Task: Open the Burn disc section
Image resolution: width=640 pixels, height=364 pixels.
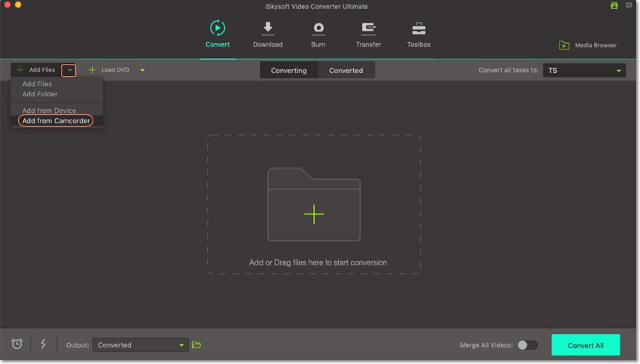Action: coord(318,28)
